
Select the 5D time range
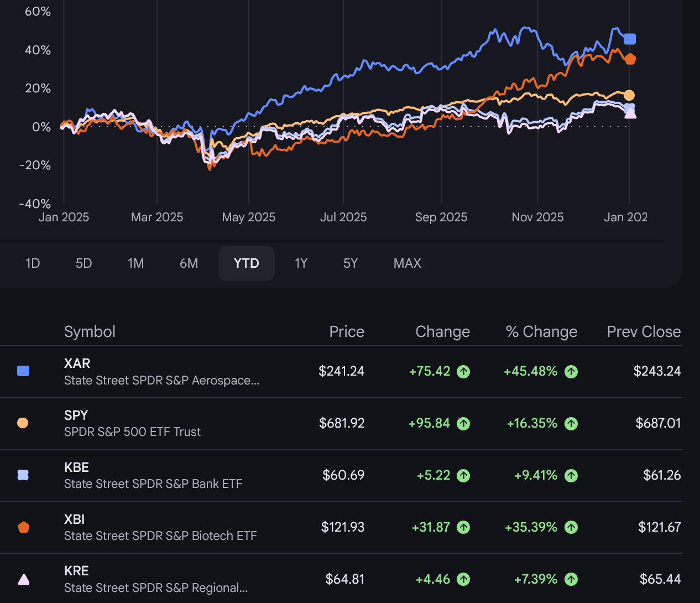pos(83,263)
